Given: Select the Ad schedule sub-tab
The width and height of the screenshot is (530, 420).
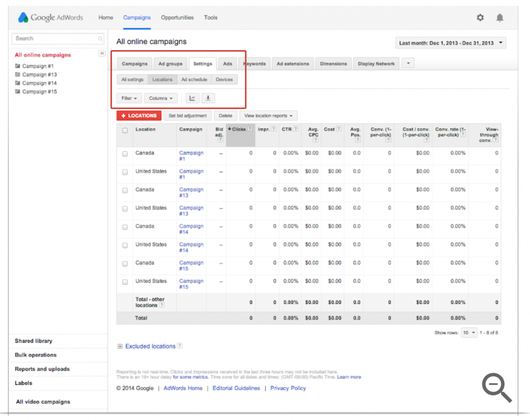Looking at the screenshot, I should [x=194, y=80].
